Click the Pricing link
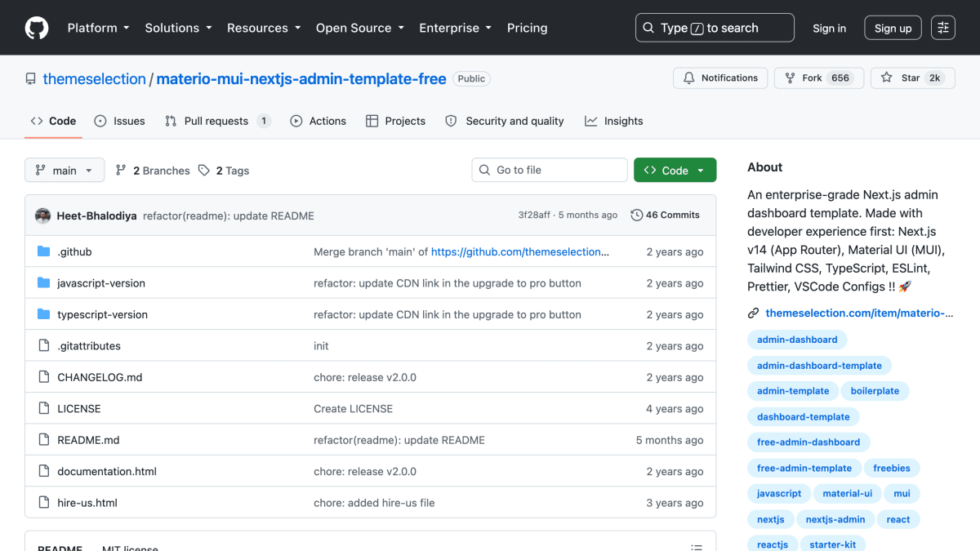980x551 pixels. pyautogui.click(x=528, y=28)
